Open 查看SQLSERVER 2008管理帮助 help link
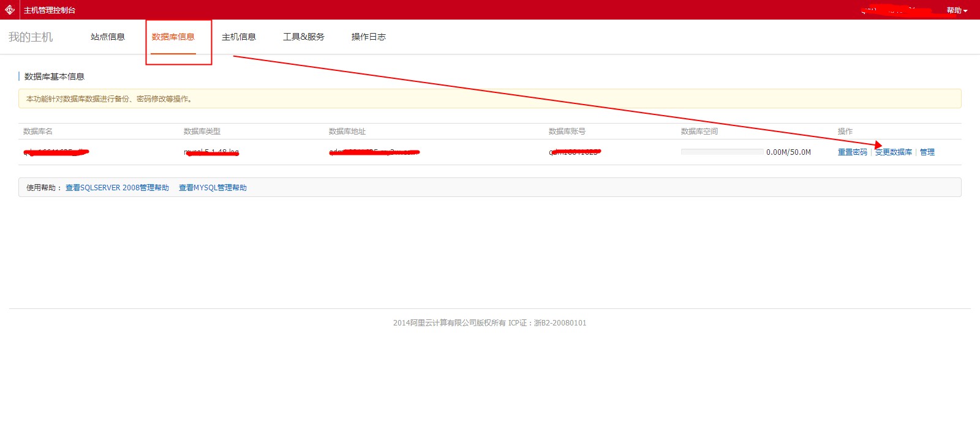Image resolution: width=980 pixels, height=435 pixels. coord(117,188)
